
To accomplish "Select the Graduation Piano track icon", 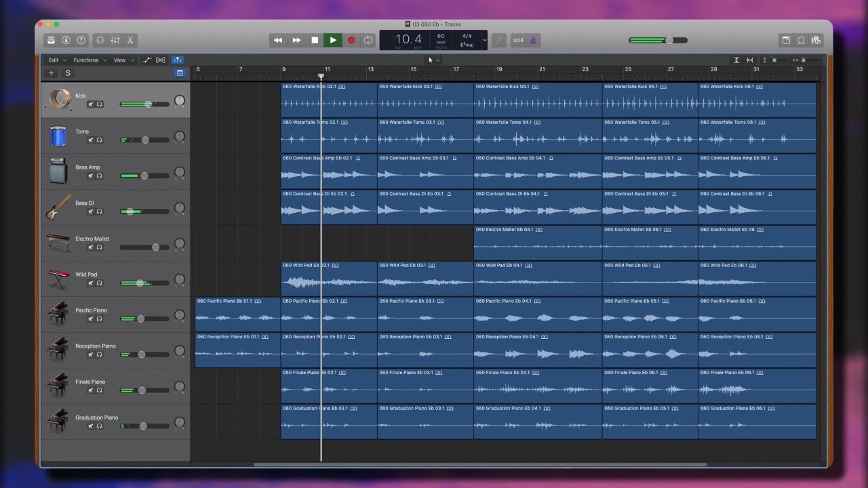I will 58,422.
